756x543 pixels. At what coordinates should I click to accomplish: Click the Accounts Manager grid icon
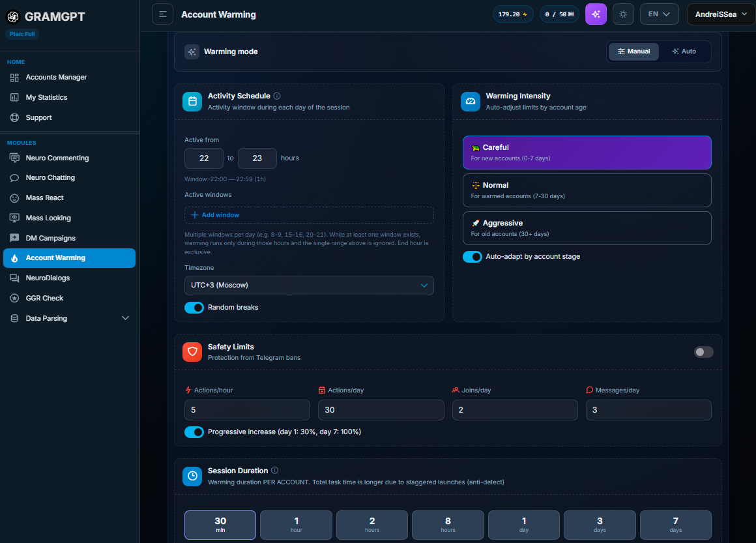pyautogui.click(x=14, y=77)
